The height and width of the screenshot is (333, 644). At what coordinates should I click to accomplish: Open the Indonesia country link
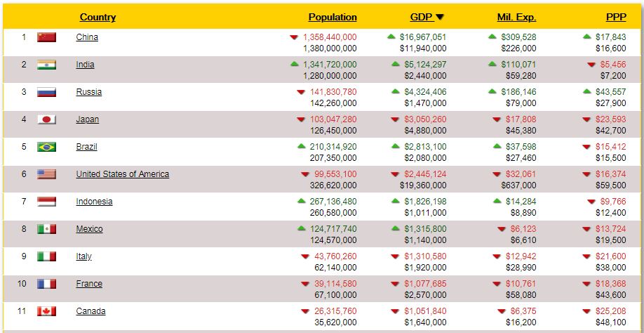94,202
